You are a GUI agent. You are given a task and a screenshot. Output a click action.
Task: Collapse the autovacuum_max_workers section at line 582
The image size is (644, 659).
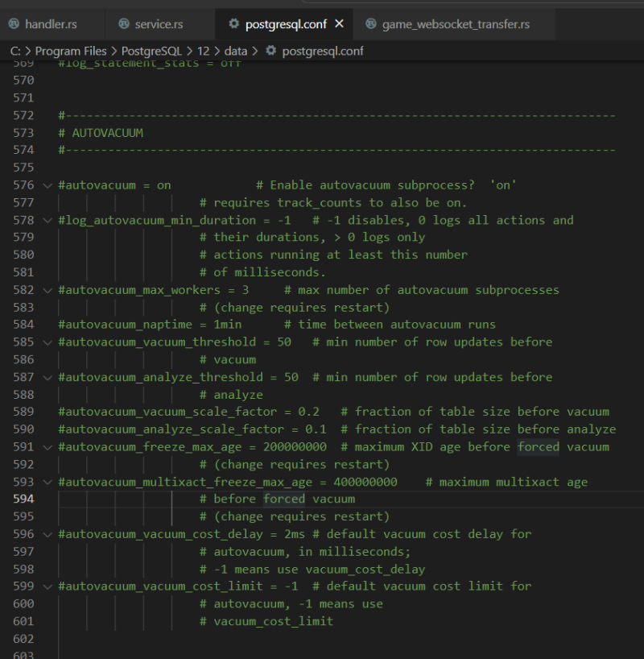tap(47, 289)
